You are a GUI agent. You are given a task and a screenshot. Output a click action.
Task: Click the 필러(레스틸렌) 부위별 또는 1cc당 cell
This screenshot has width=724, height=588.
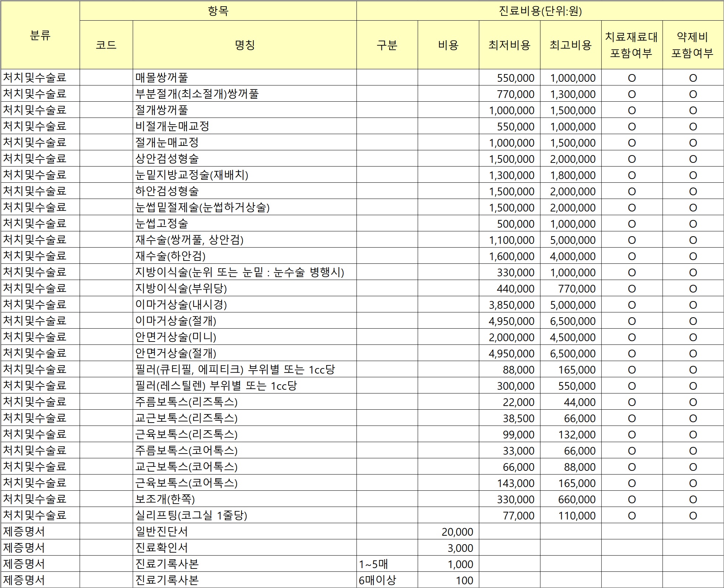[x=245, y=386]
